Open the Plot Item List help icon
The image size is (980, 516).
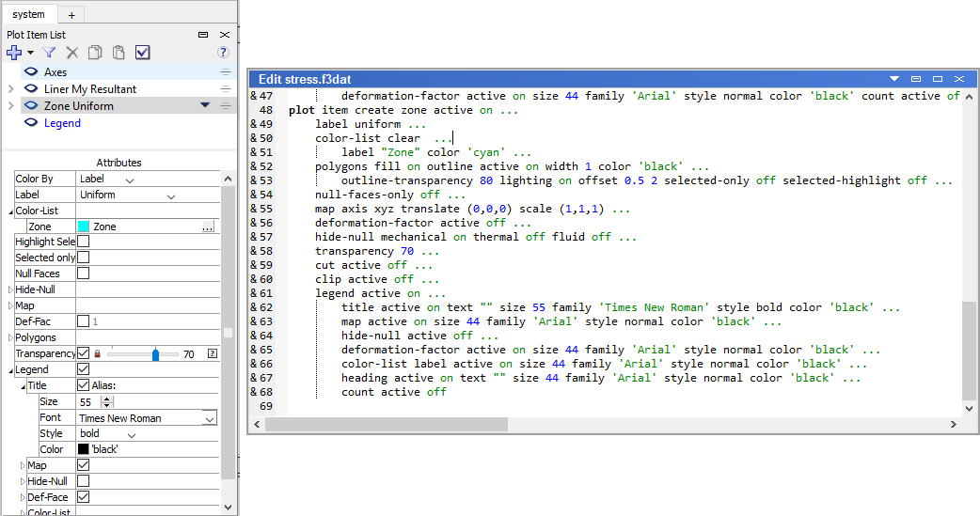(x=223, y=53)
